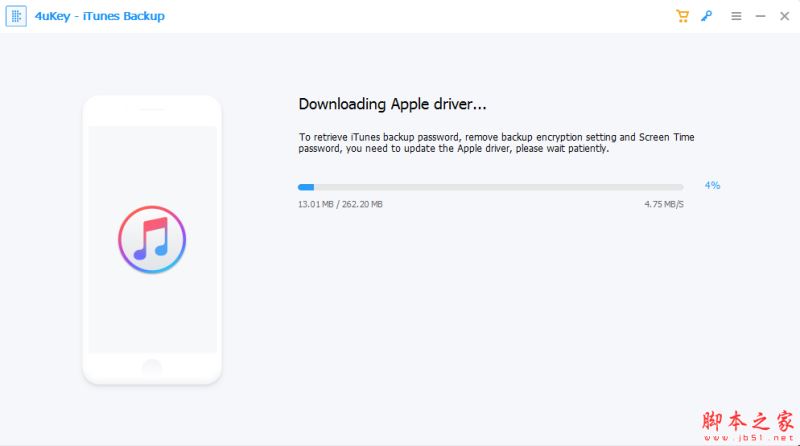Screen dimensions: 800x446
Task: Open the hamburger menu
Action: pos(736,16)
